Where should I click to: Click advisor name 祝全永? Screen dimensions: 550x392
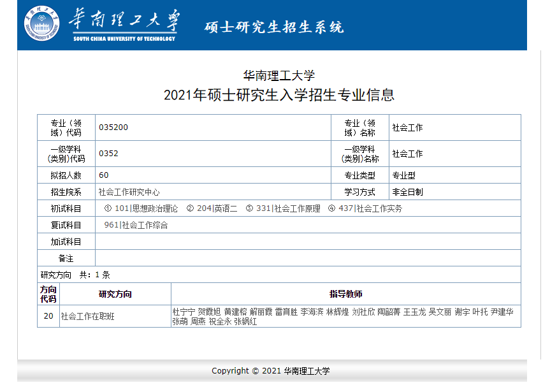point(220,321)
